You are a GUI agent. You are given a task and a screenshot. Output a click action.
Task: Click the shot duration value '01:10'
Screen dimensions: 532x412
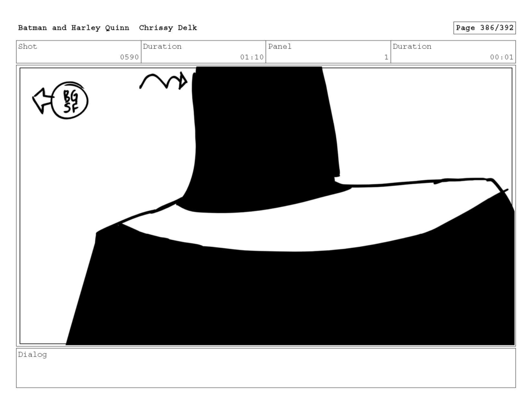point(252,57)
